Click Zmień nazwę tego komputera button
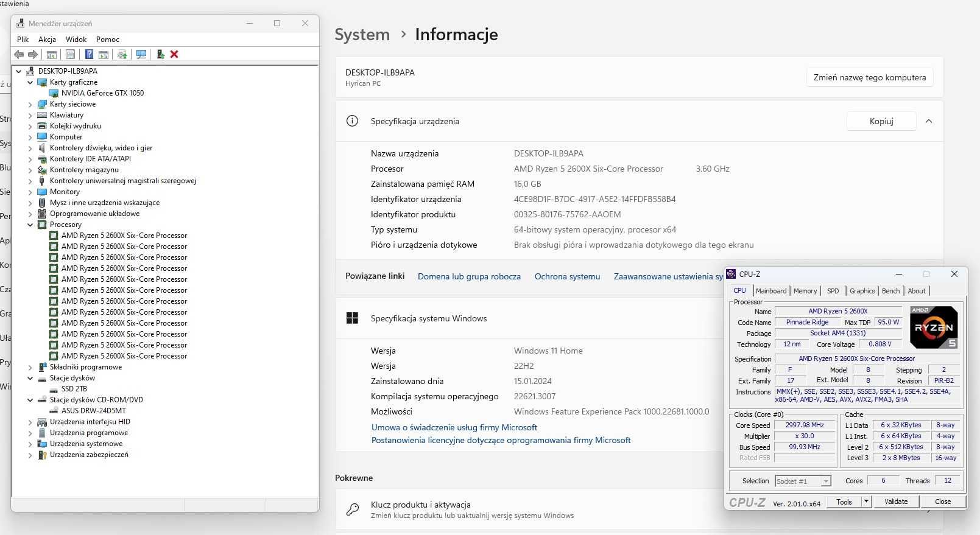Screen dimensions: 980x535 coord(870,77)
